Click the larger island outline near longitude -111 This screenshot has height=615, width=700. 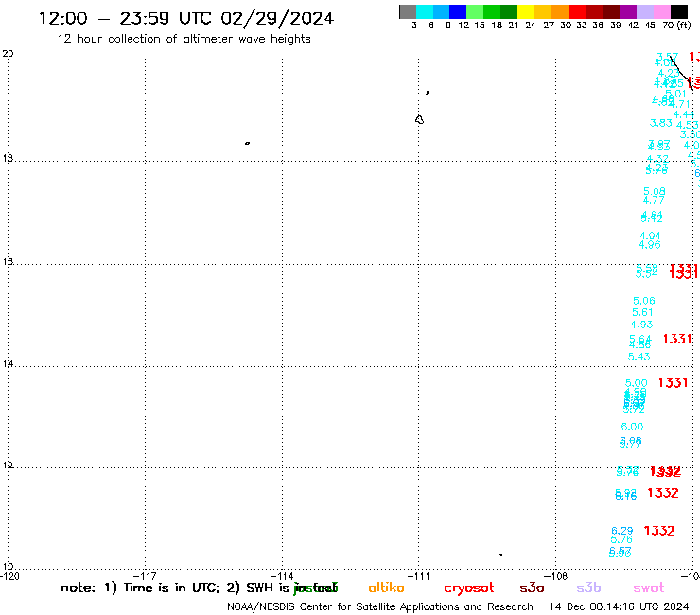[x=419, y=120]
